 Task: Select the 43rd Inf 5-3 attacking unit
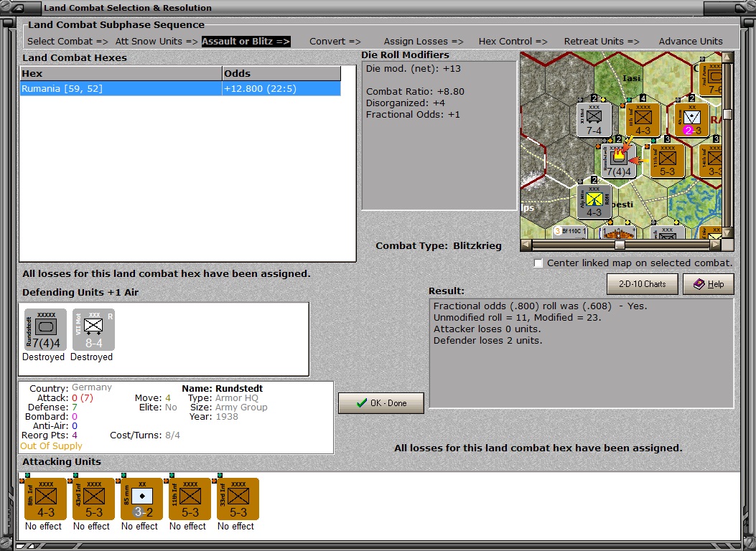(93, 499)
